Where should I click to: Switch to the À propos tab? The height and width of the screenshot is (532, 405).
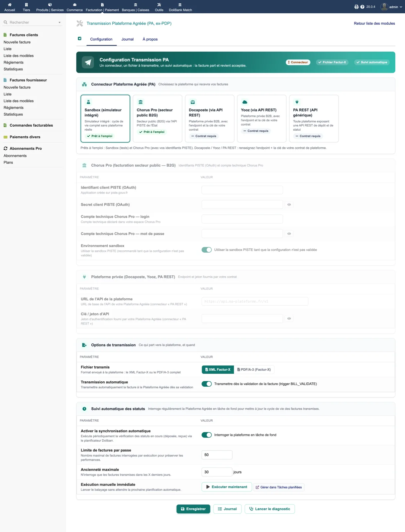click(150, 39)
